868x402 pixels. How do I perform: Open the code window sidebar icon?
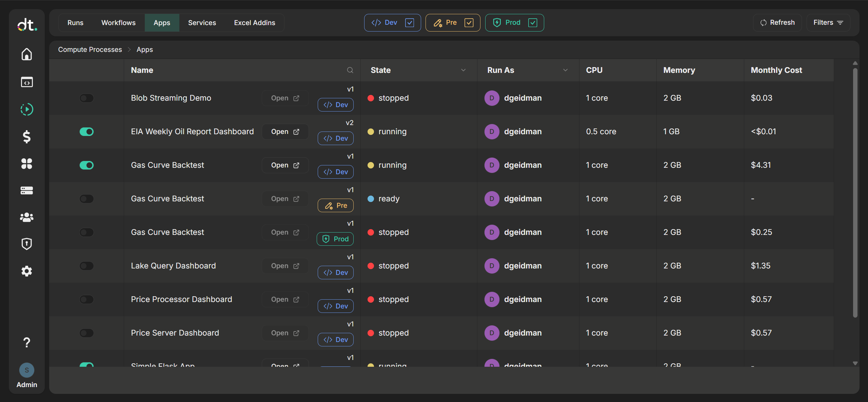27,82
